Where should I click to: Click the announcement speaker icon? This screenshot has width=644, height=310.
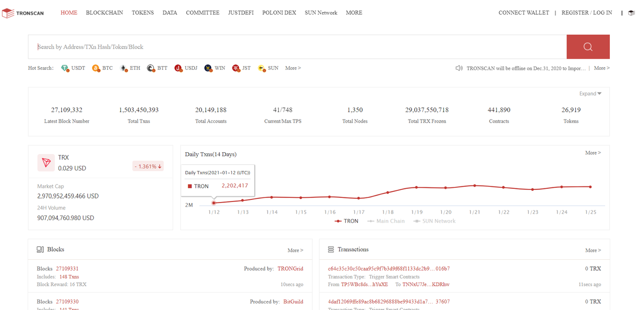click(x=459, y=68)
